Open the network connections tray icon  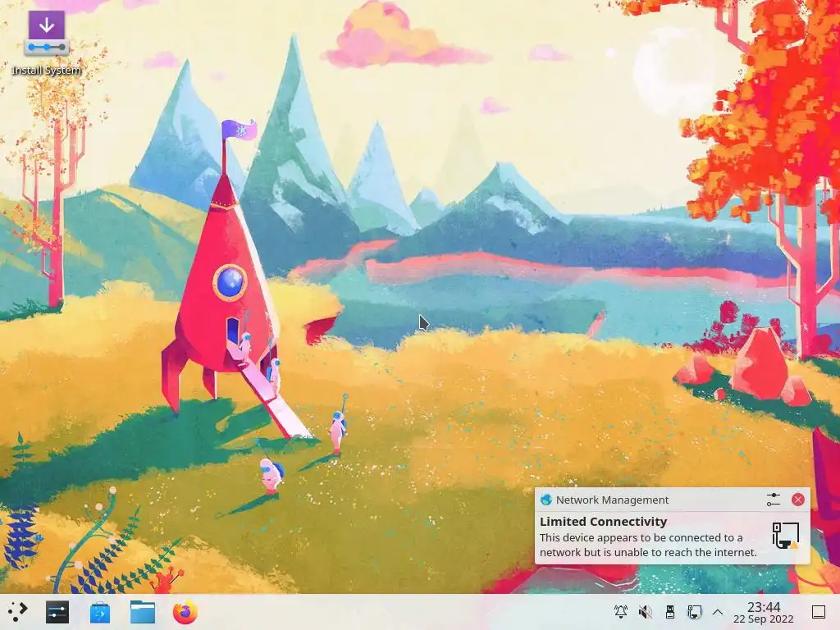click(x=694, y=612)
